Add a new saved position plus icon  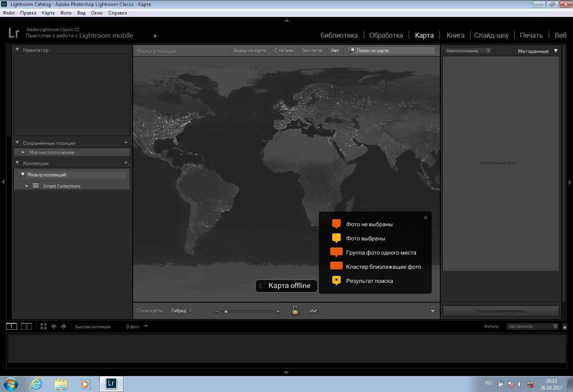125,142
